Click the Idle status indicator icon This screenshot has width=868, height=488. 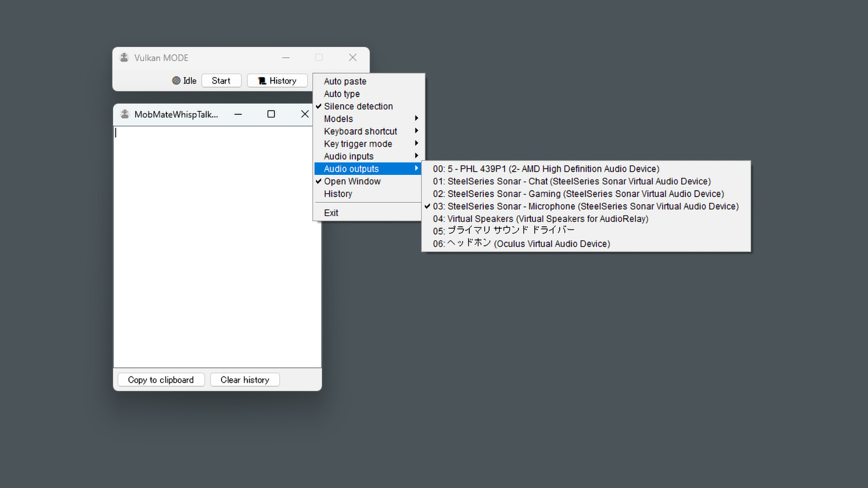[x=176, y=80]
